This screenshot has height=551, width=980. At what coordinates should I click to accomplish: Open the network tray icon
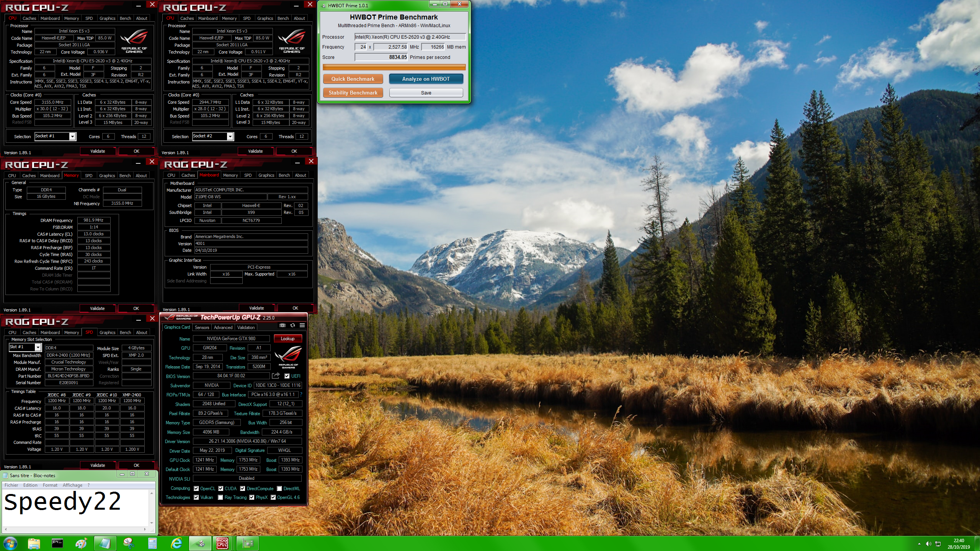point(938,544)
